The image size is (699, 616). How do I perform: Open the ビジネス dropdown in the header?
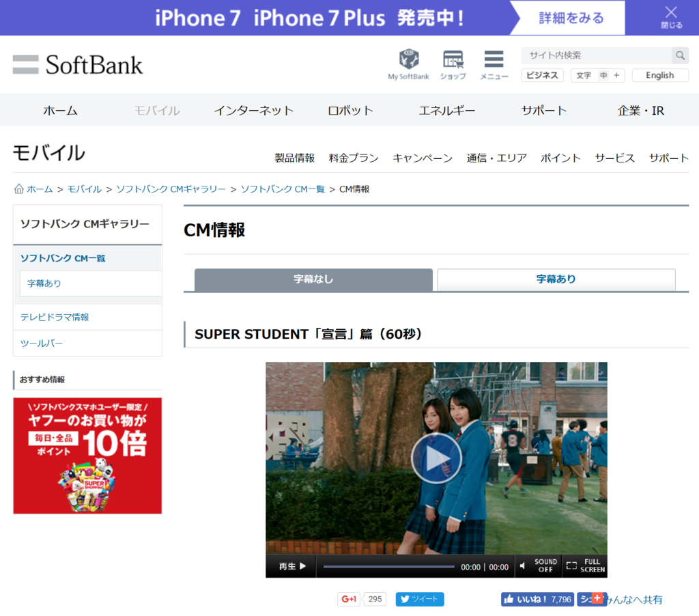[542, 75]
